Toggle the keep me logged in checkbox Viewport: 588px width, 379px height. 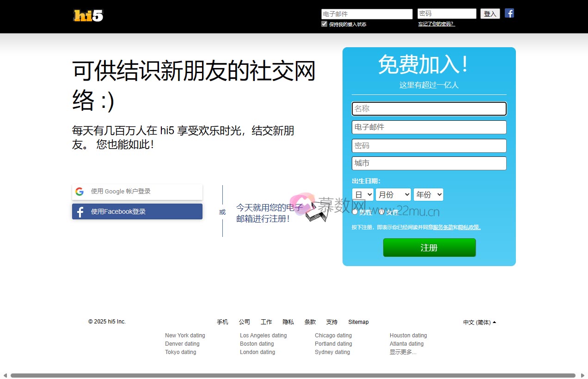tap(324, 24)
